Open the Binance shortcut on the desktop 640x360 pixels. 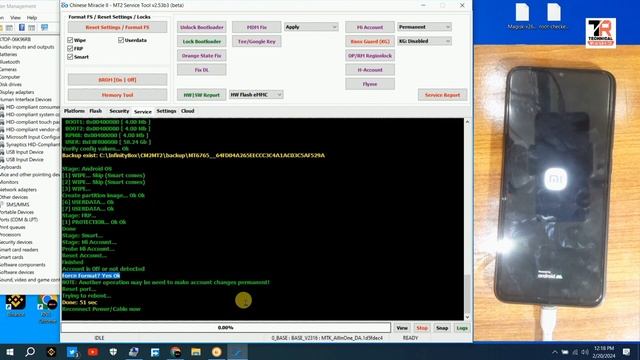16,305
